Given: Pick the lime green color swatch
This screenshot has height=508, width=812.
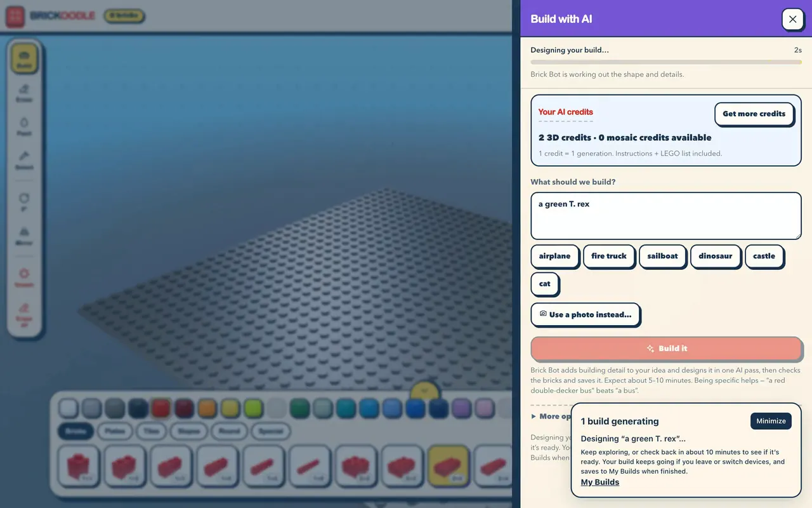Looking at the screenshot, I should tap(253, 408).
